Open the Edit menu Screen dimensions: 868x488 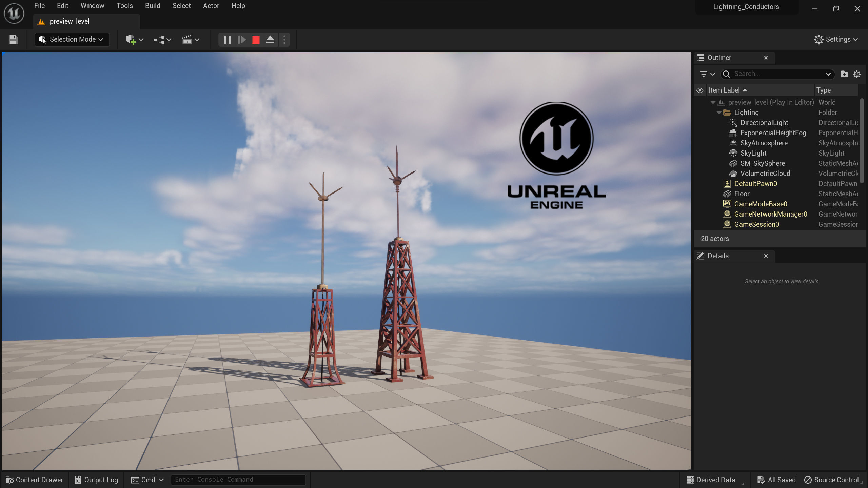coord(62,6)
